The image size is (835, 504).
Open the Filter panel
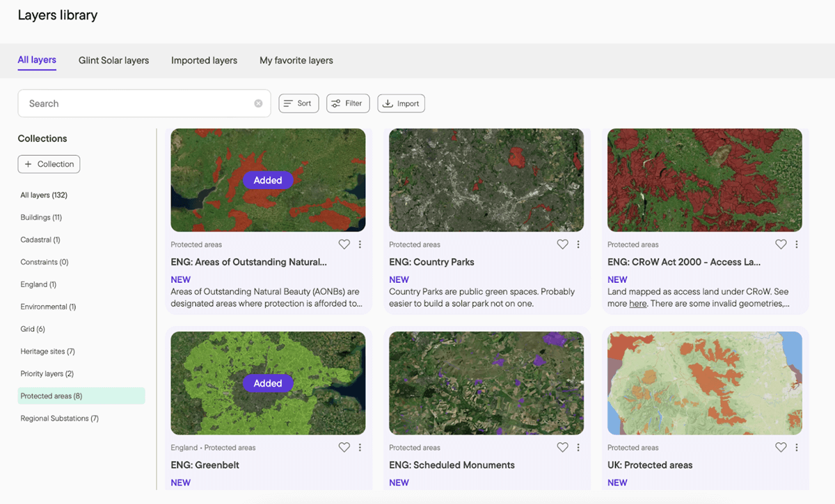[x=347, y=104]
